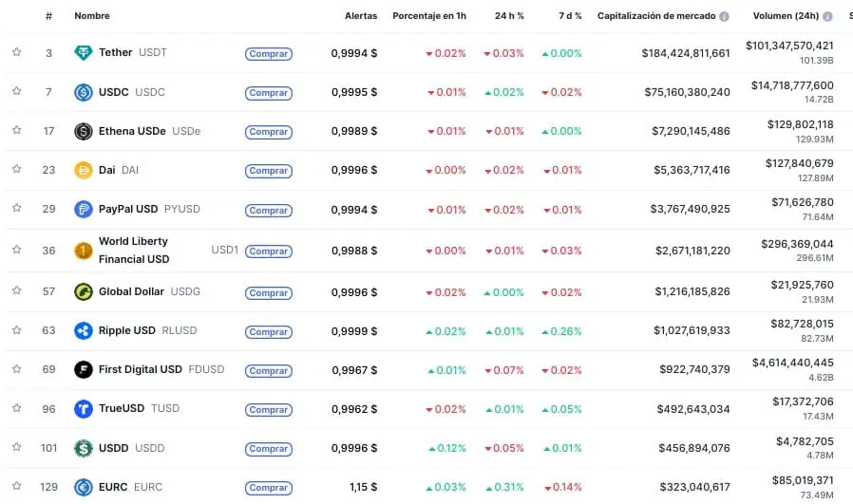Click the Ripple USD logo icon
The image size is (853, 504).
(83, 331)
